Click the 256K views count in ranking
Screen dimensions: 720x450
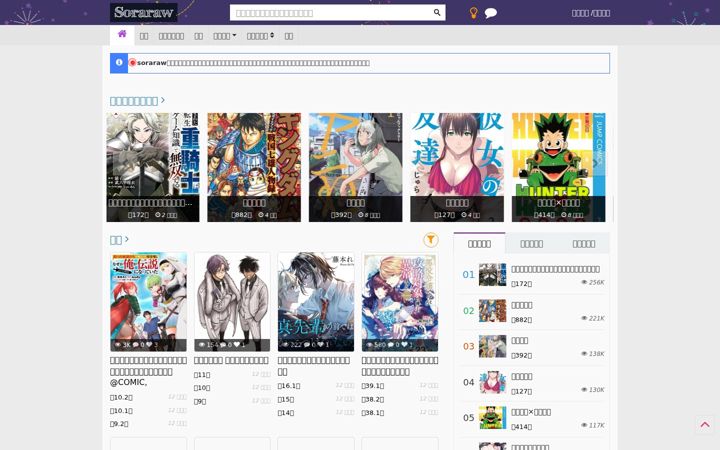593,282
